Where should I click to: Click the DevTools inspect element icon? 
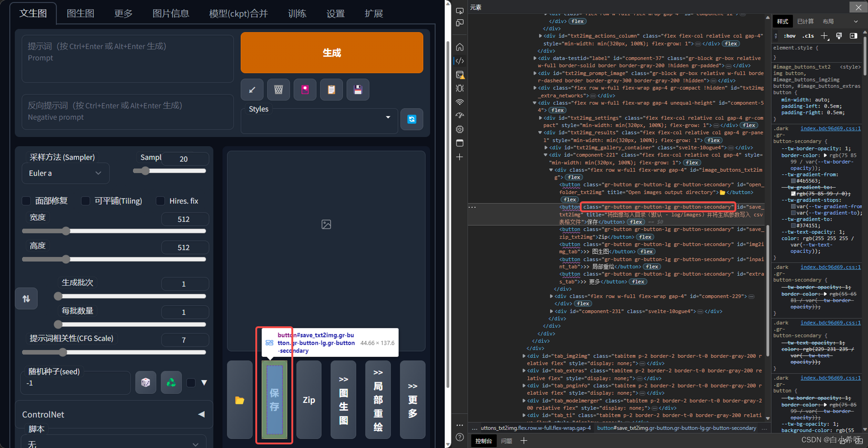(460, 10)
